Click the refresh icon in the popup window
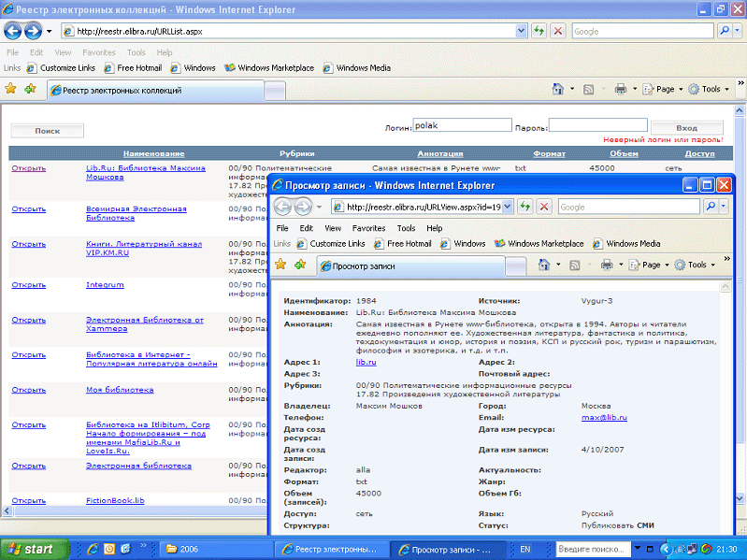 tap(525, 207)
